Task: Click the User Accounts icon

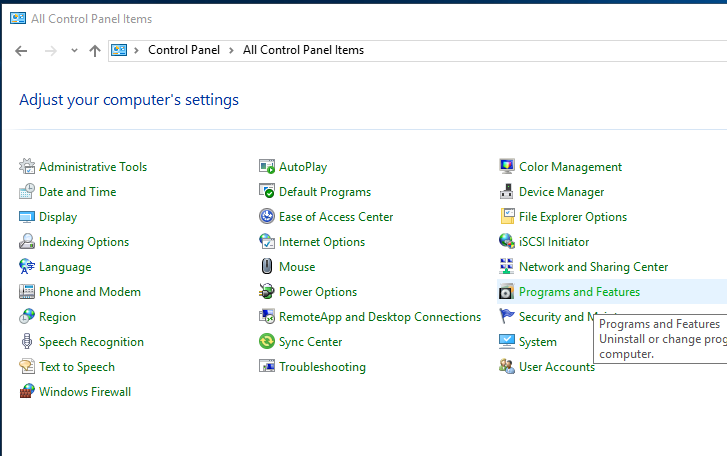Action: click(x=507, y=367)
